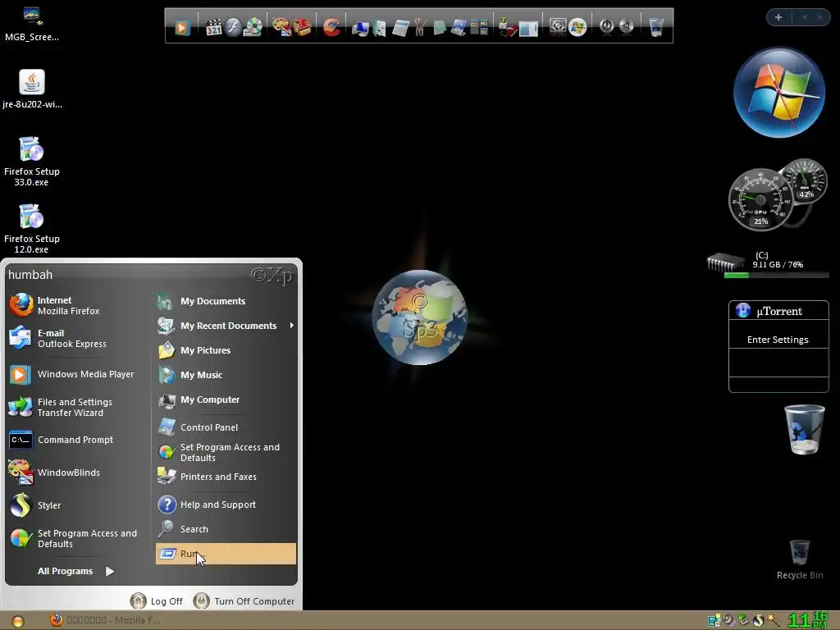Open Firefox Setup 33.0.exe desktop icon
The height and width of the screenshot is (630, 840).
click(x=32, y=162)
